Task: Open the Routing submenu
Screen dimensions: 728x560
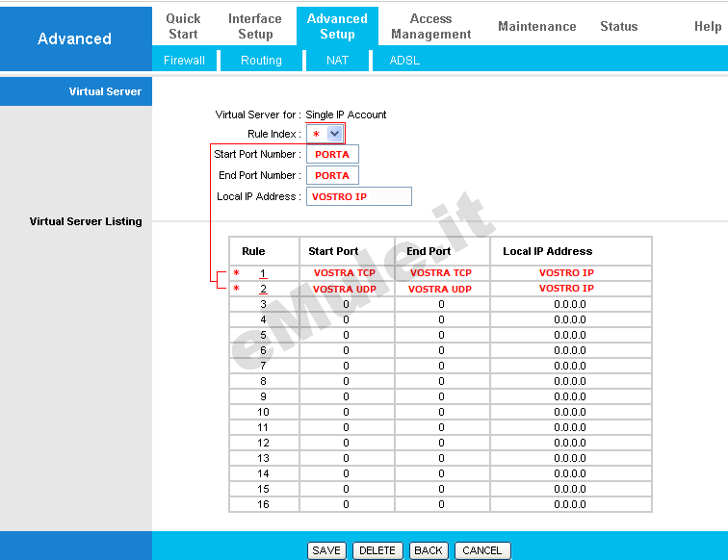Action: (x=261, y=61)
